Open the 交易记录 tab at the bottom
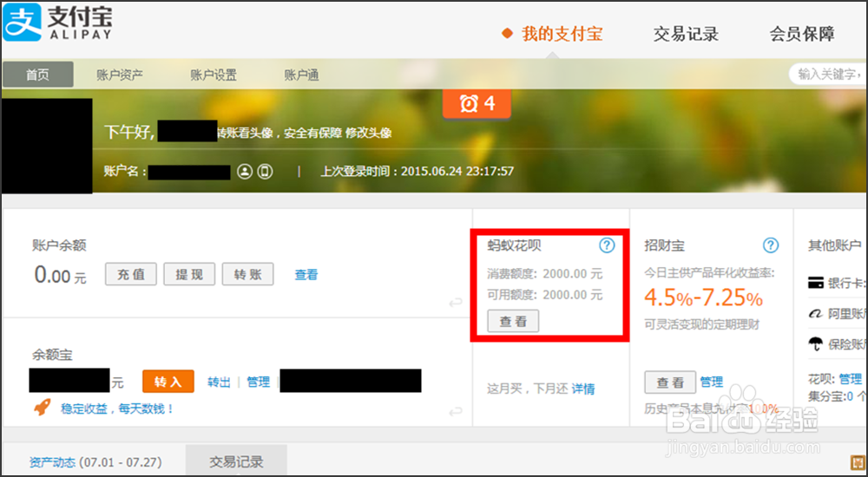 tap(236, 461)
